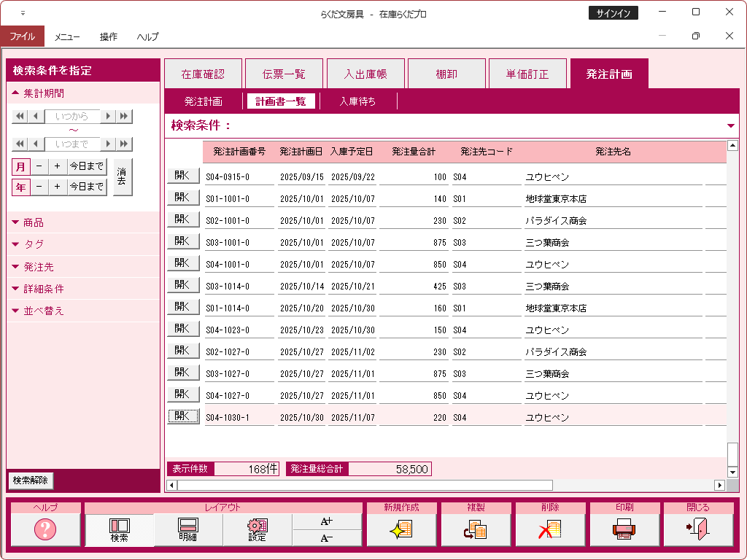
Task: Open the S04-1030-1 row with 開く
Action: pos(182,416)
